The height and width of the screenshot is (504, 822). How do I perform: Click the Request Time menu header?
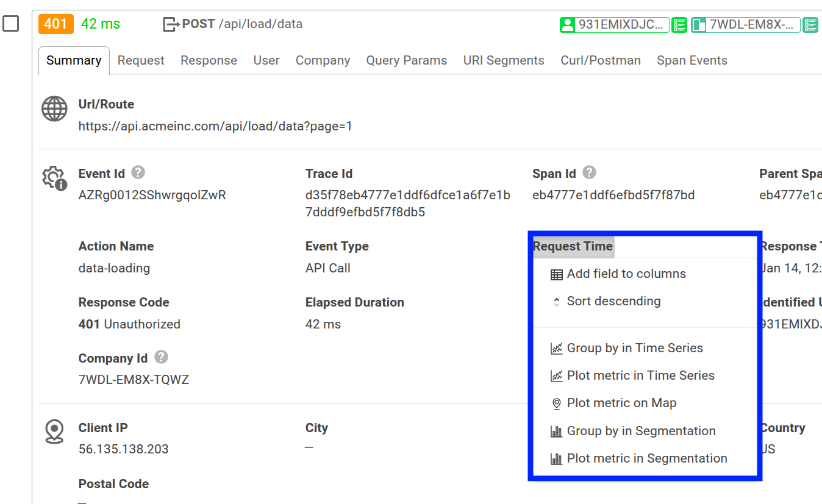click(572, 246)
